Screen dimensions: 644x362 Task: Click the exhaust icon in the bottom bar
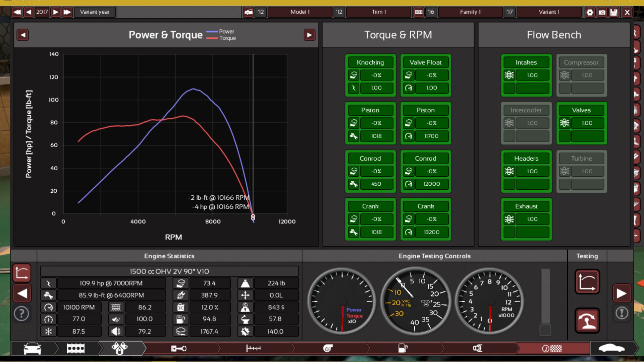[477, 349]
